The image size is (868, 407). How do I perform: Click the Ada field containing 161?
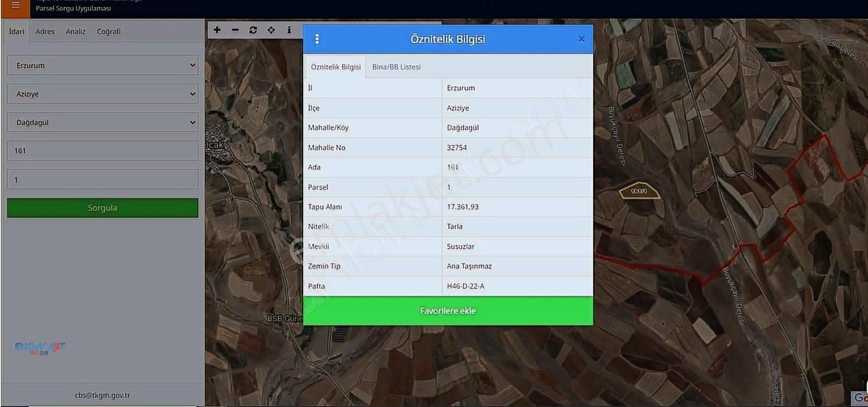tap(103, 151)
